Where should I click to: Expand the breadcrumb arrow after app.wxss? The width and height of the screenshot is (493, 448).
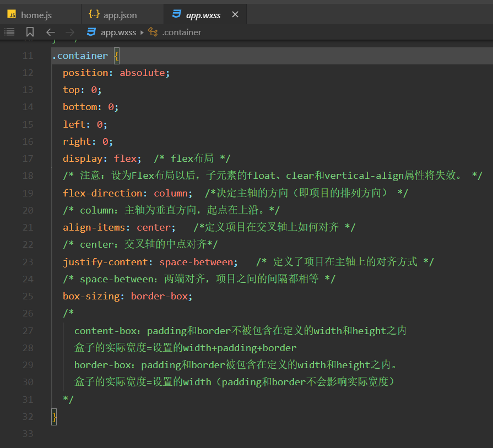tap(142, 32)
